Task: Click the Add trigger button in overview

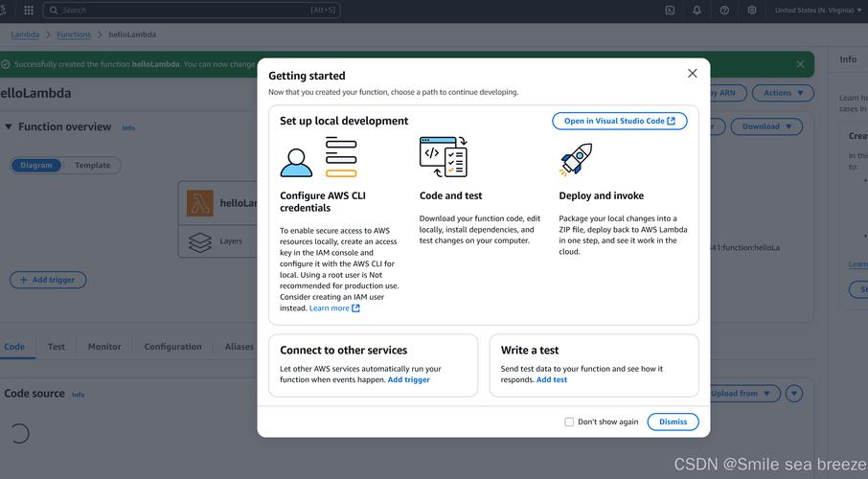Action: [48, 280]
